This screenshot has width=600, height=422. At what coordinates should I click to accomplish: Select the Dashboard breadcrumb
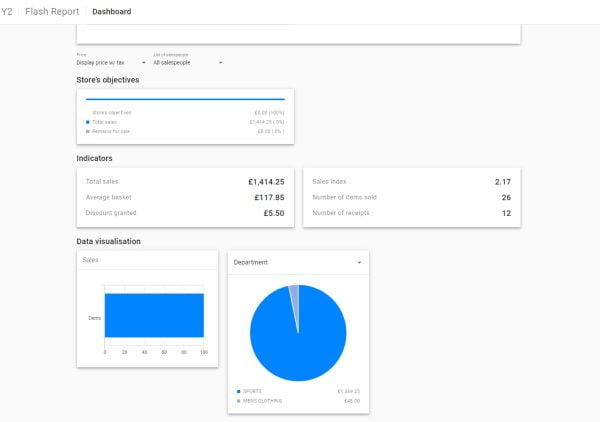point(112,11)
